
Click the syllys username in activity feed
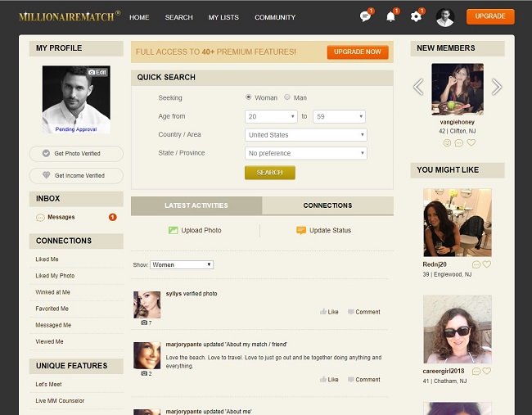coord(174,294)
